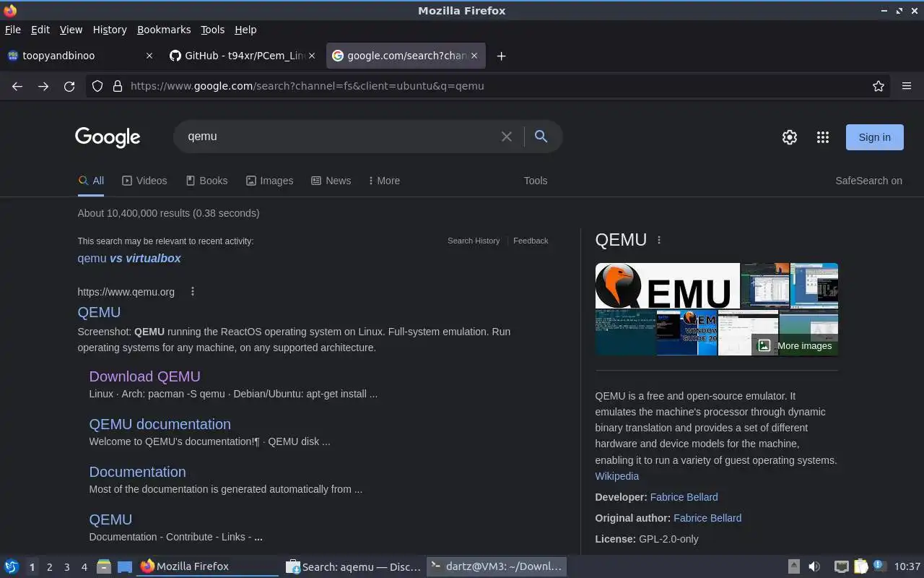This screenshot has width=924, height=578.
Task: Open SafeSearch on settings
Action: [x=868, y=181]
